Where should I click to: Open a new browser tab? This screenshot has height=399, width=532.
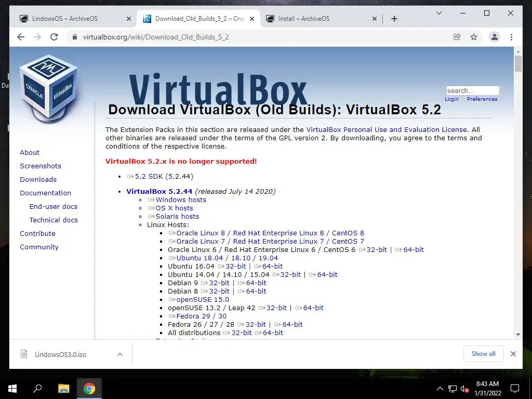pyautogui.click(x=394, y=19)
